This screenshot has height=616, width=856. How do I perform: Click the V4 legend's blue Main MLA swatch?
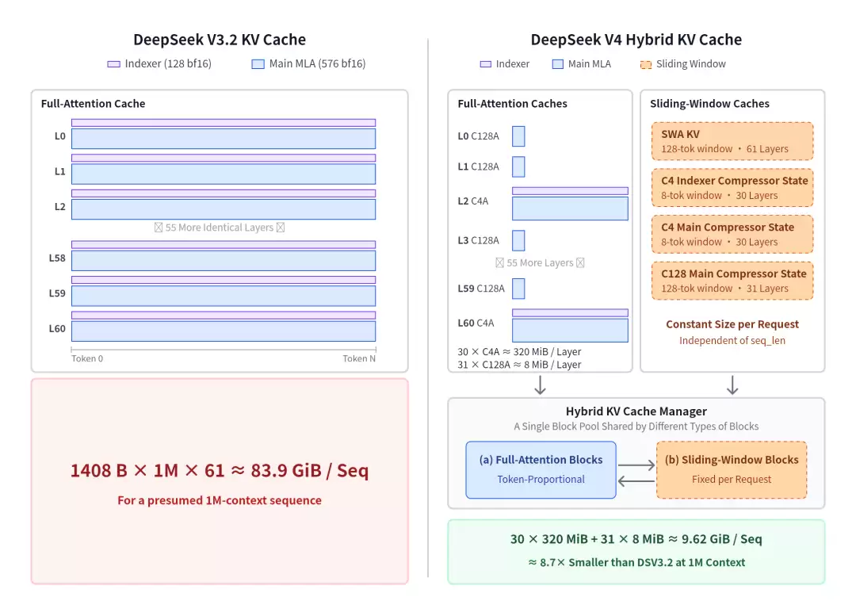coord(557,64)
